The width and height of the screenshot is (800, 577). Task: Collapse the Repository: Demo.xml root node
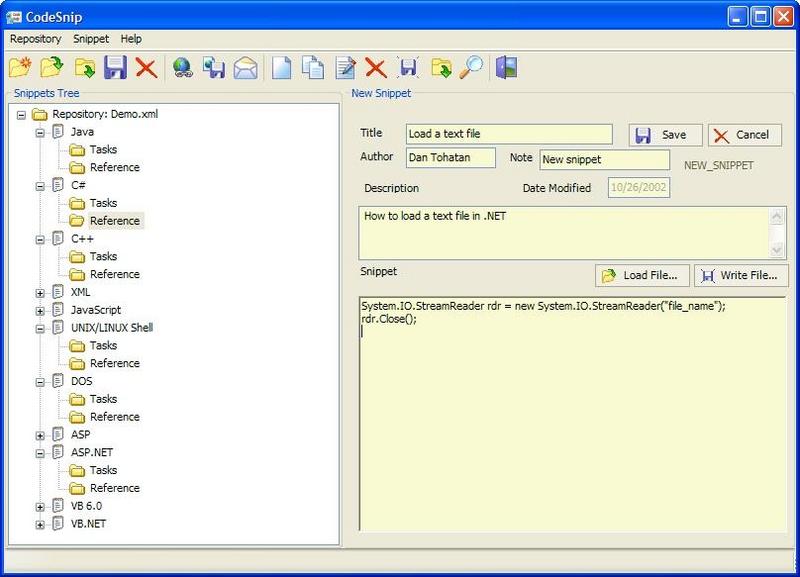(x=22, y=114)
